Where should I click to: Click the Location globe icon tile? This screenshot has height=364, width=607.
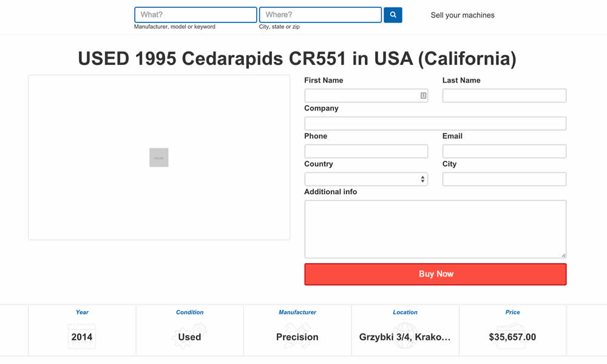pyautogui.click(x=405, y=336)
